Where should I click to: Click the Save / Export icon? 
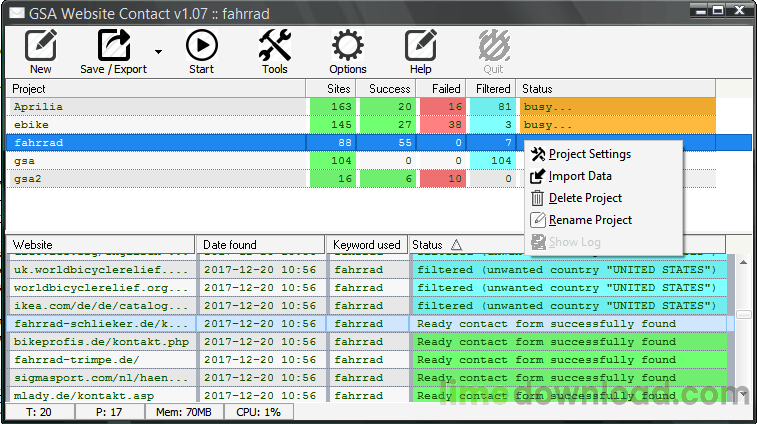113,46
